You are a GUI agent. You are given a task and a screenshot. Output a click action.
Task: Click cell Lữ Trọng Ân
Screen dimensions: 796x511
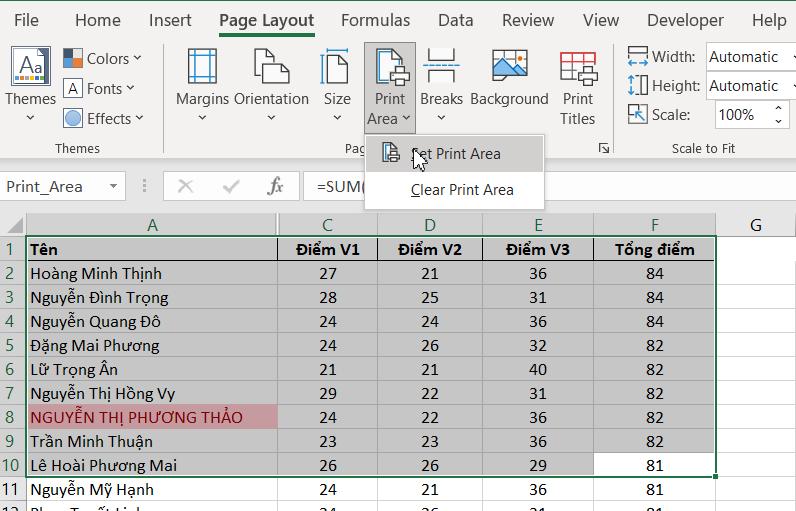(152, 369)
